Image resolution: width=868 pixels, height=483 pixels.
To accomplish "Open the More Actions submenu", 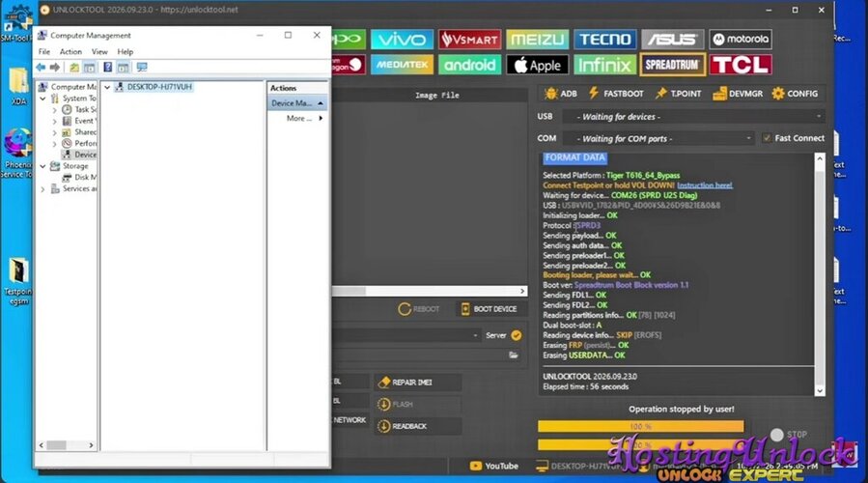I will [304, 118].
